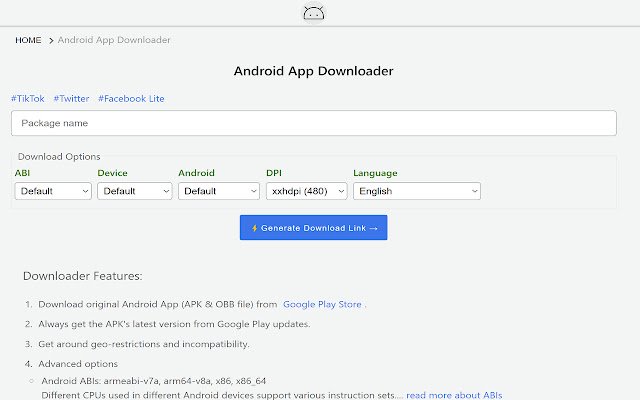Open the Language dropdown set to English
Screen dimensions: 640x400
[x=417, y=191]
